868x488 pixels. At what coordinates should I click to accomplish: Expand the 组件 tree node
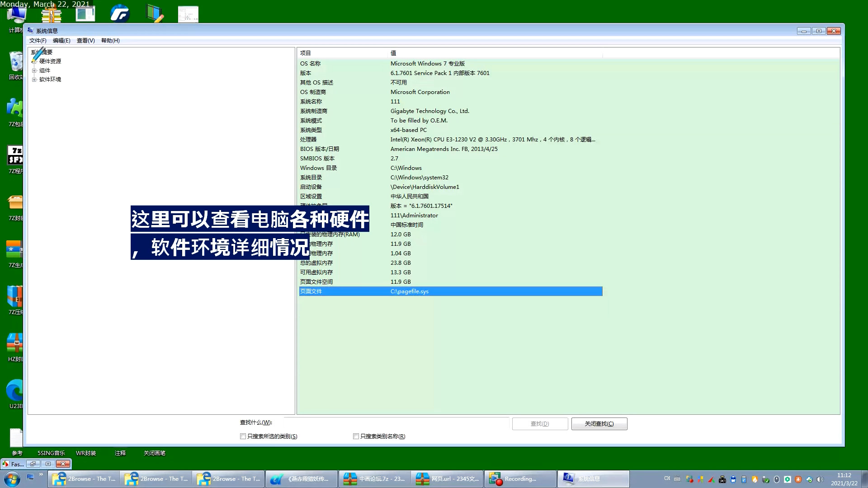[34, 70]
